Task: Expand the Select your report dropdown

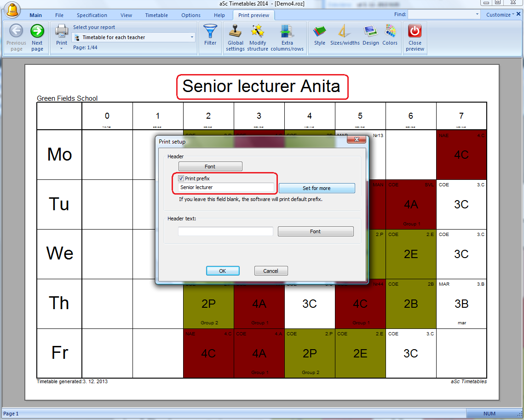Action: (x=192, y=37)
